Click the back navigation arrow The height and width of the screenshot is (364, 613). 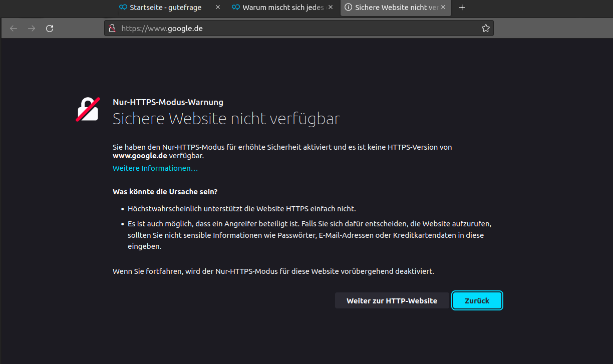(x=13, y=28)
